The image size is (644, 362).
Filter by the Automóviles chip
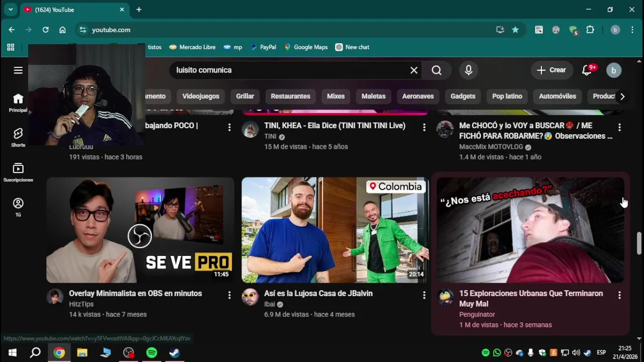tap(557, 97)
